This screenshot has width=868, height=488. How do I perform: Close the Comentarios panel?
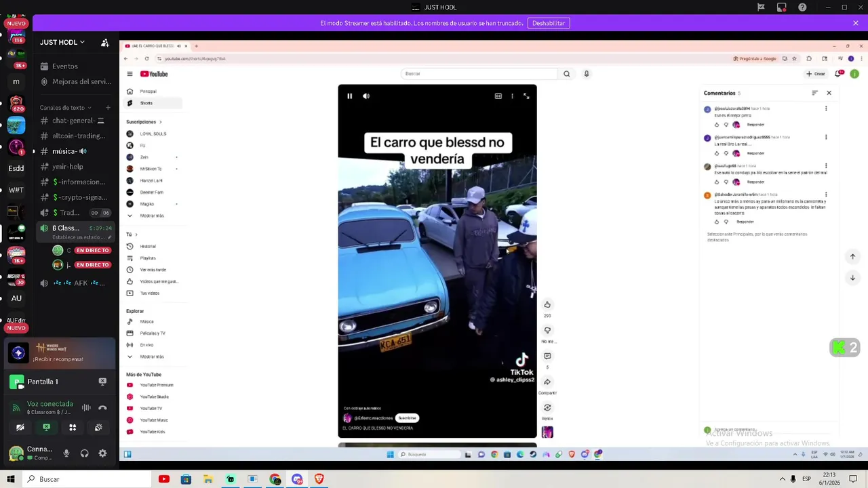[x=829, y=93]
